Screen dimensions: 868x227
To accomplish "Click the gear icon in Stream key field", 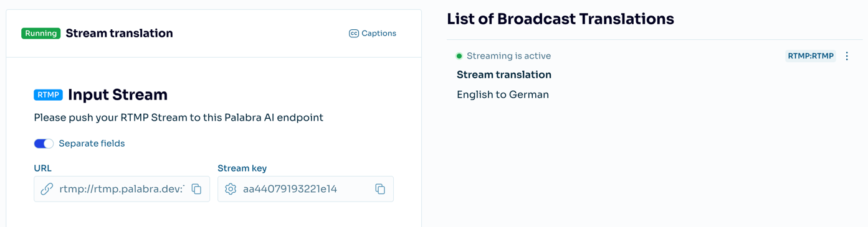I will coord(231,189).
